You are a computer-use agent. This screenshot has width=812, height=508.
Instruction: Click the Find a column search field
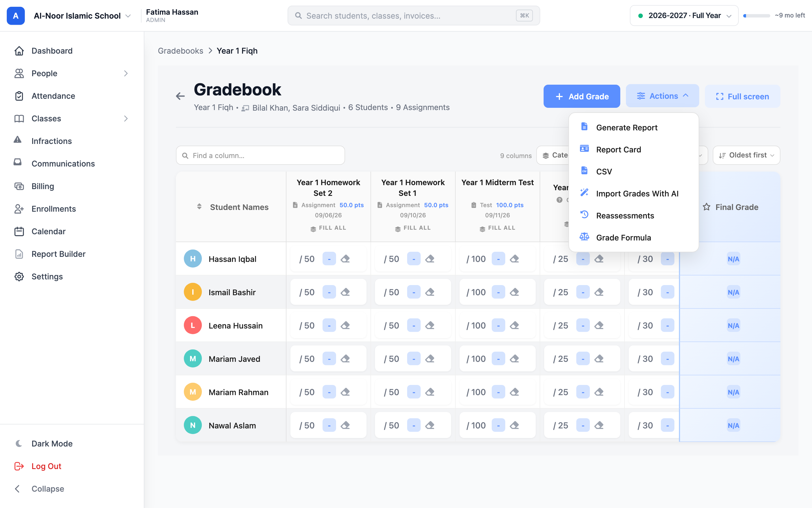click(261, 155)
